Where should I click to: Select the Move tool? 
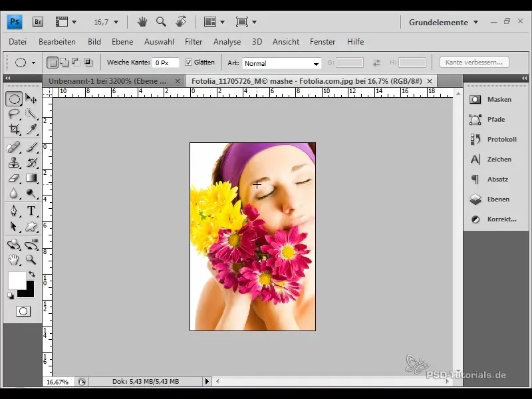point(31,99)
